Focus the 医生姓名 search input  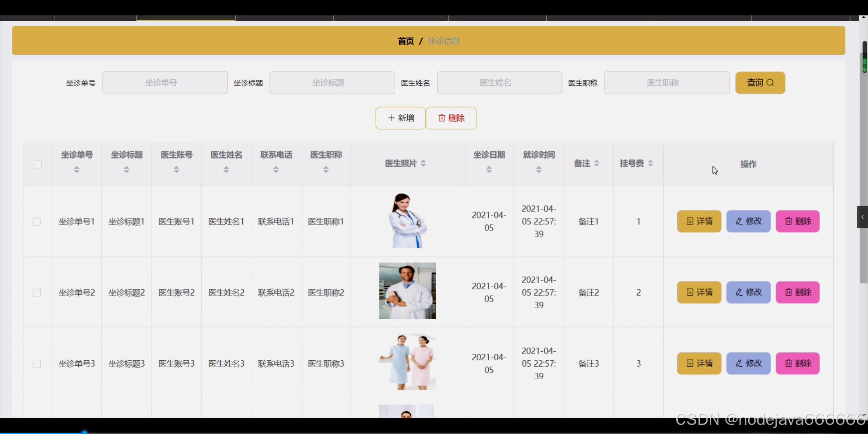click(x=500, y=83)
